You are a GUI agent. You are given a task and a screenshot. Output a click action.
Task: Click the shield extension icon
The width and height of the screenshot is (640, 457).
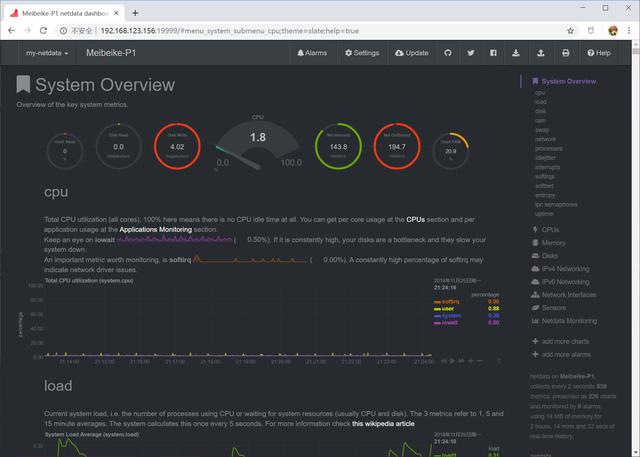click(x=591, y=31)
